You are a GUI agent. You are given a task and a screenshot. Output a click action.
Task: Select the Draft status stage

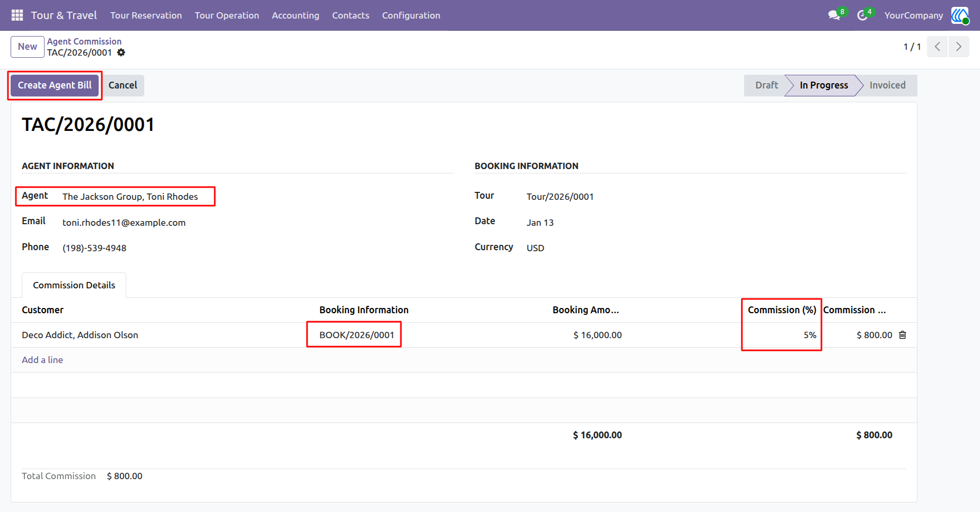[x=766, y=85]
